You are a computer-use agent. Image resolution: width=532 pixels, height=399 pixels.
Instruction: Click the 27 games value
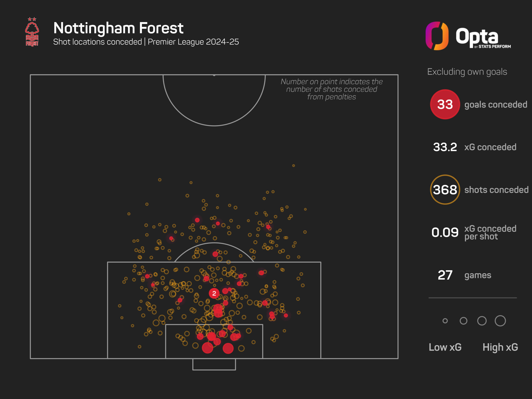[445, 275]
